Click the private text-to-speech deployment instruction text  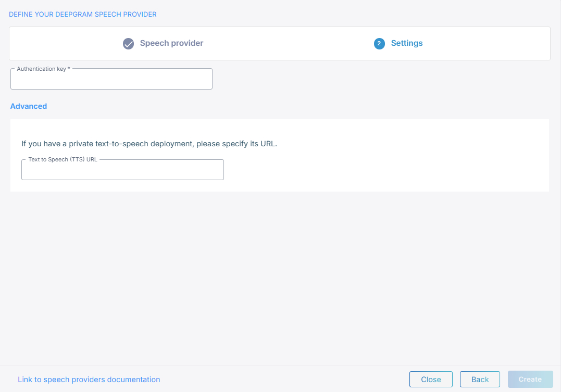pos(149,144)
